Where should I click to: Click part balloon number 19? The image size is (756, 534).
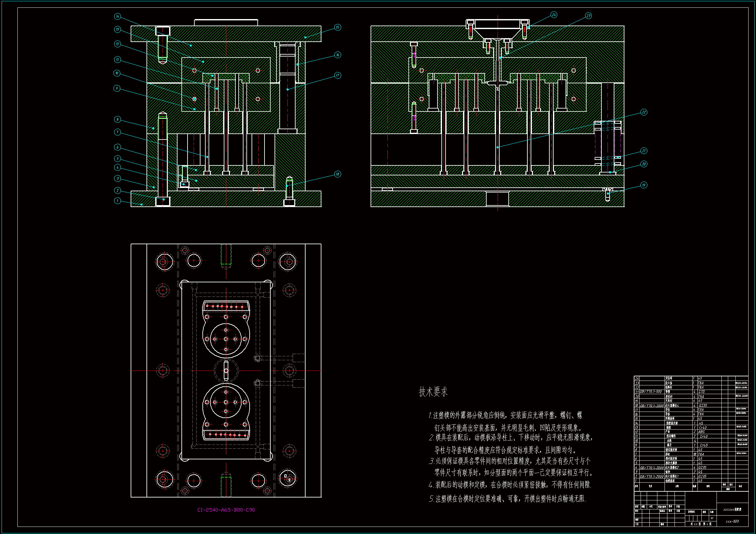[x=644, y=185]
